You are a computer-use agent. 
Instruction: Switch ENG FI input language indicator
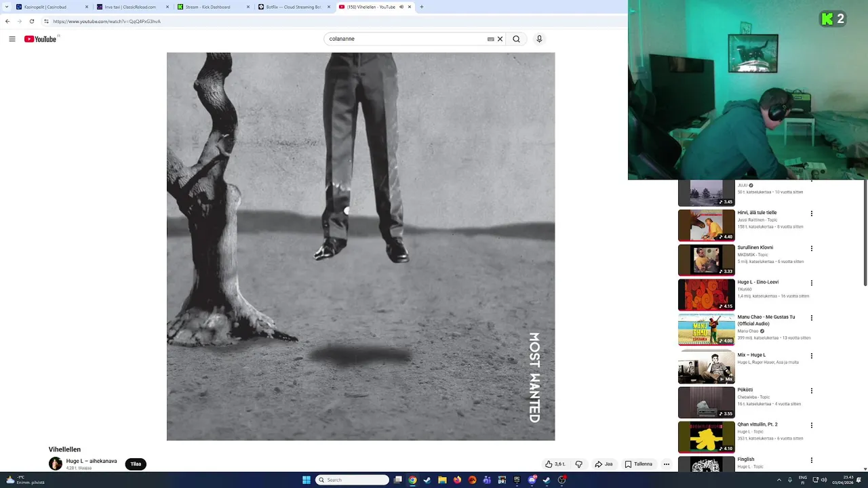click(x=803, y=480)
